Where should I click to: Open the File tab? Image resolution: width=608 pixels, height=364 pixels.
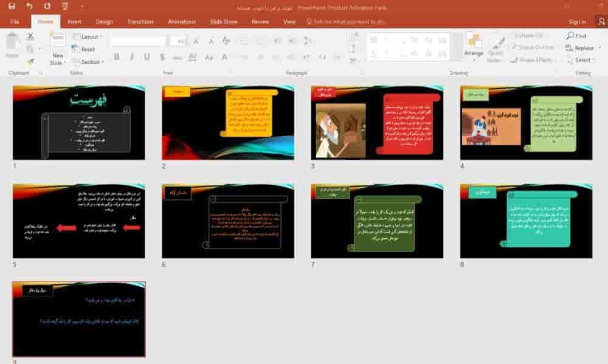(15, 22)
